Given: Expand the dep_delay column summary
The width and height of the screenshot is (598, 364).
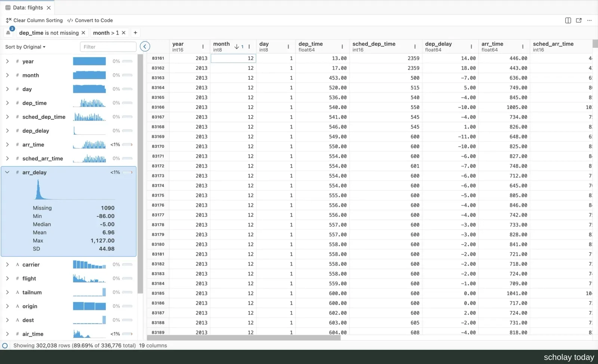Looking at the screenshot, I should (7, 131).
